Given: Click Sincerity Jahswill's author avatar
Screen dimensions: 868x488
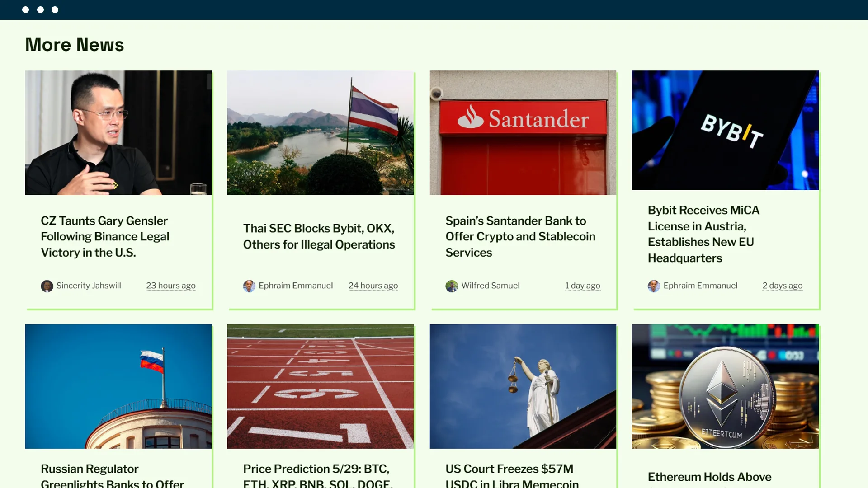Looking at the screenshot, I should [x=47, y=286].
